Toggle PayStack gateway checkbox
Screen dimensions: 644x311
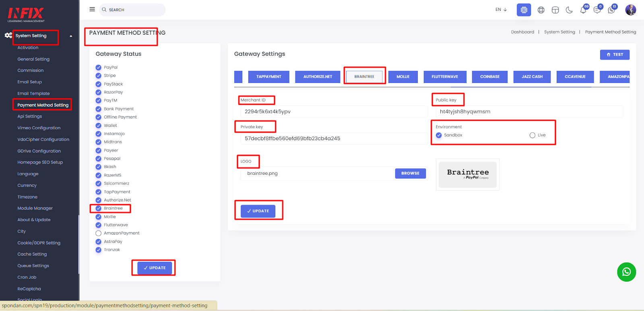[x=98, y=84]
